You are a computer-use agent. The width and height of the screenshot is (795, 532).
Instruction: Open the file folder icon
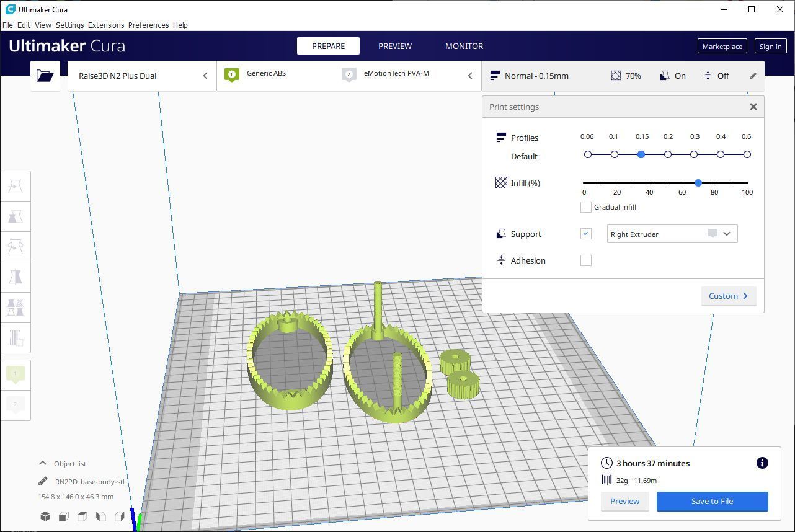(45, 76)
